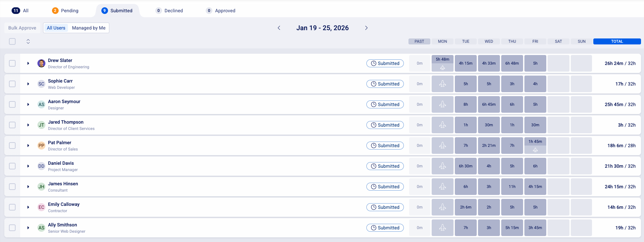This screenshot has width=644, height=242.
Task: Expand Ally Smithson's row
Action: click(28, 228)
